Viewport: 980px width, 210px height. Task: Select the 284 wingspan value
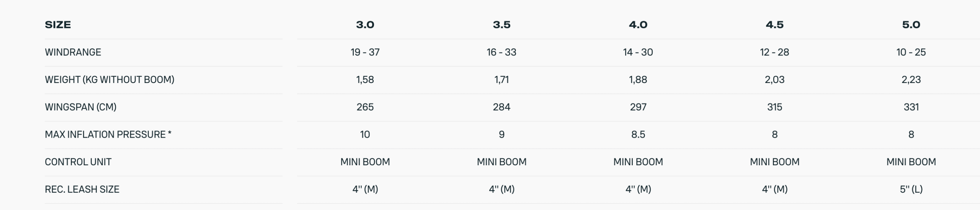pyautogui.click(x=501, y=107)
